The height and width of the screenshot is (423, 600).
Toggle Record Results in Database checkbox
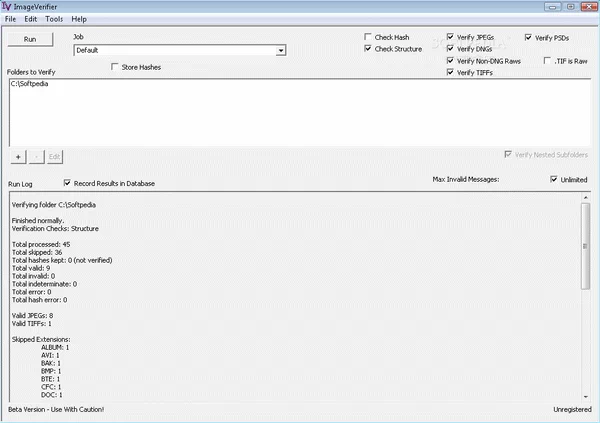[67, 183]
